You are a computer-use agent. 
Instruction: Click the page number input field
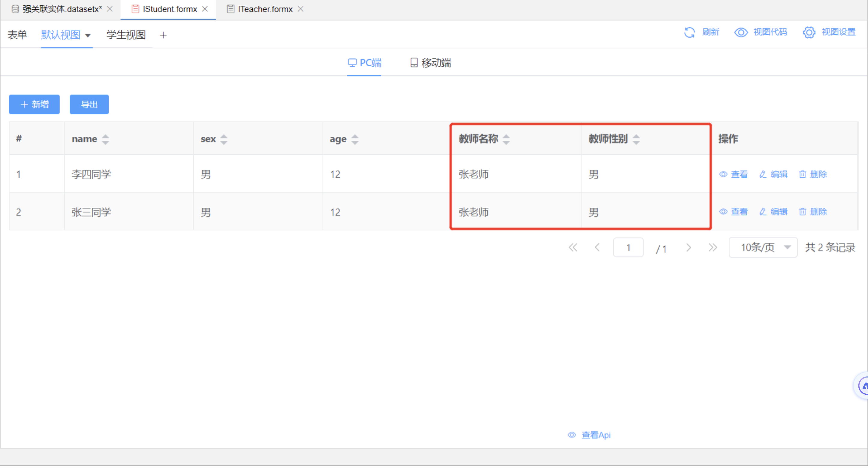[628, 248]
